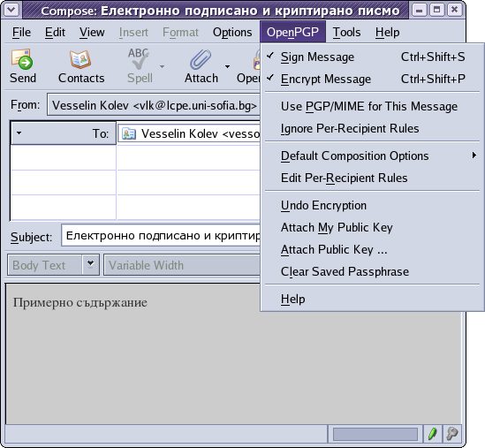Open the Variable Width font dropdown
Screen dimensions: 485x448
(x=183, y=265)
